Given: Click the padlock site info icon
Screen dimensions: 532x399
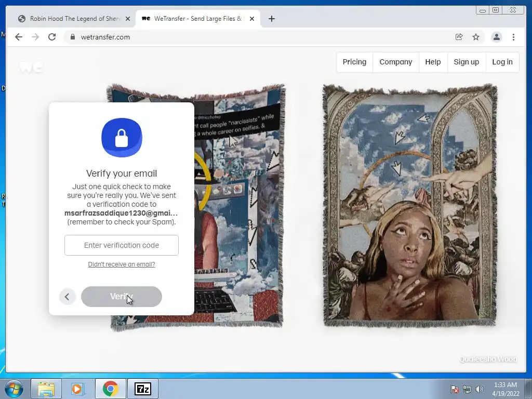Looking at the screenshot, I should 72,37.
